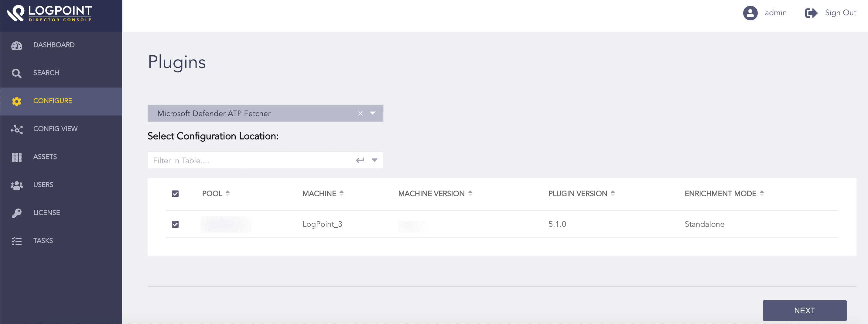Click the Search magnifier icon in sidebar
Image resolution: width=868 pixels, height=324 pixels.
pos(16,73)
